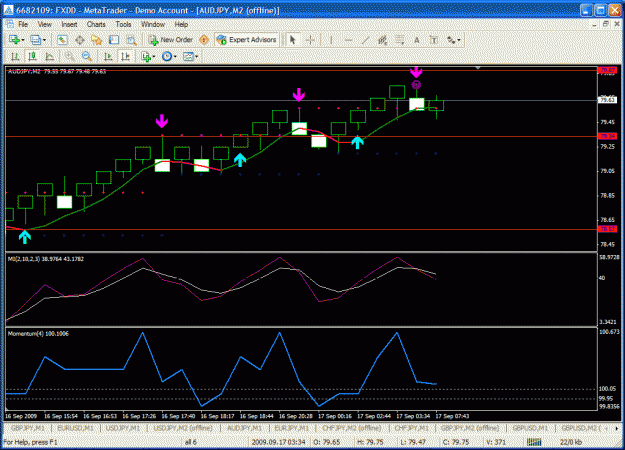Expand the Profiles dropdown arrow
625x450 pixels.
(x=44, y=40)
